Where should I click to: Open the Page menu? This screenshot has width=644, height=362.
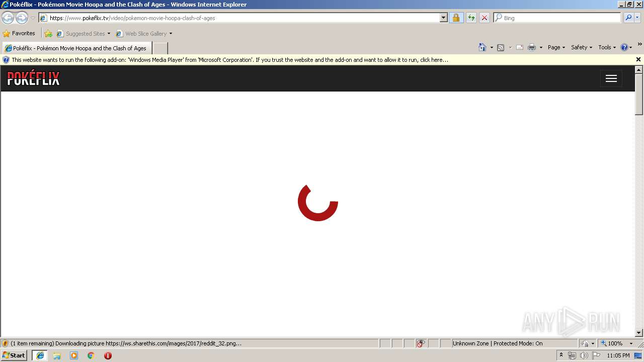tap(556, 47)
